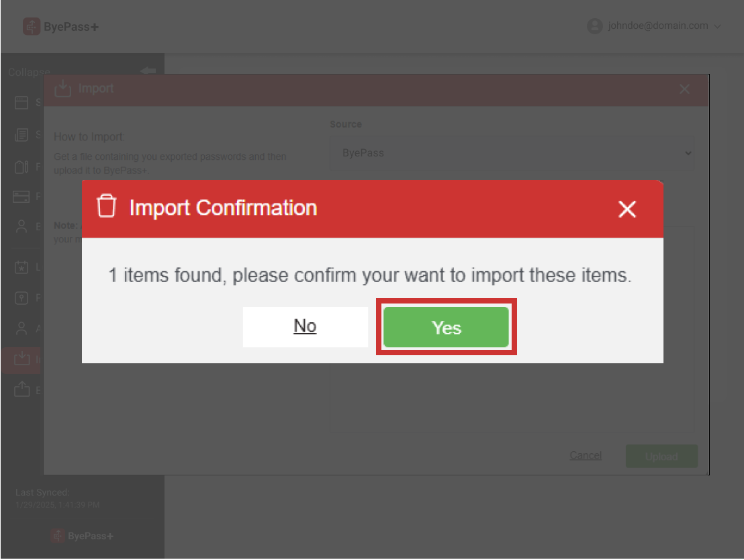Open the Source dropdown showing ByePass

pos(512,153)
